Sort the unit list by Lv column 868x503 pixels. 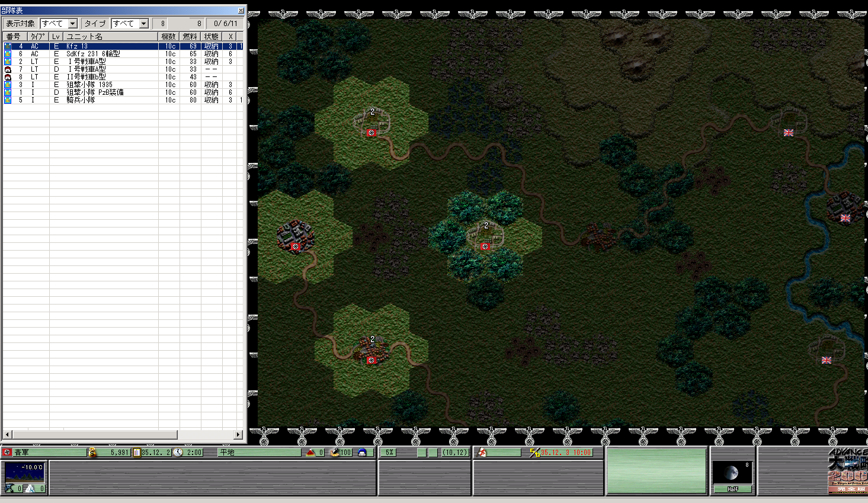tap(56, 37)
